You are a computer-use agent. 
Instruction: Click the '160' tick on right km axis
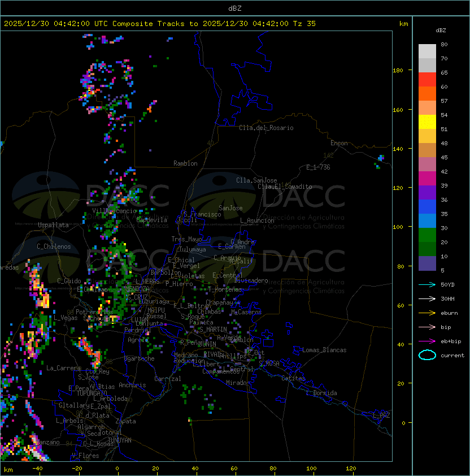pos(398,110)
